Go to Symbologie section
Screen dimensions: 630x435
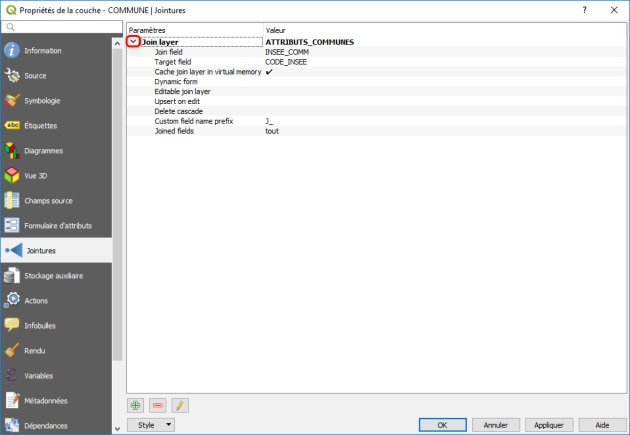[x=56, y=100]
